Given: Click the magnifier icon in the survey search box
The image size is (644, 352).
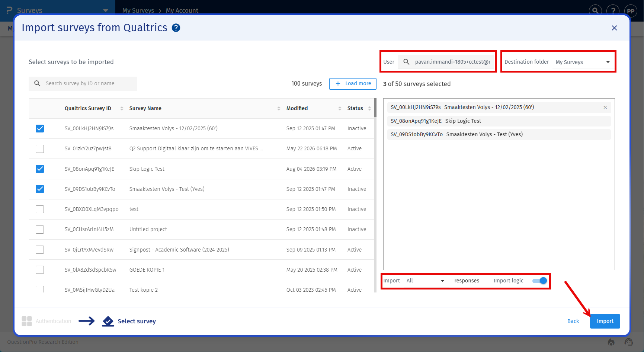Looking at the screenshot, I should pyautogui.click(x=37, y=83).
